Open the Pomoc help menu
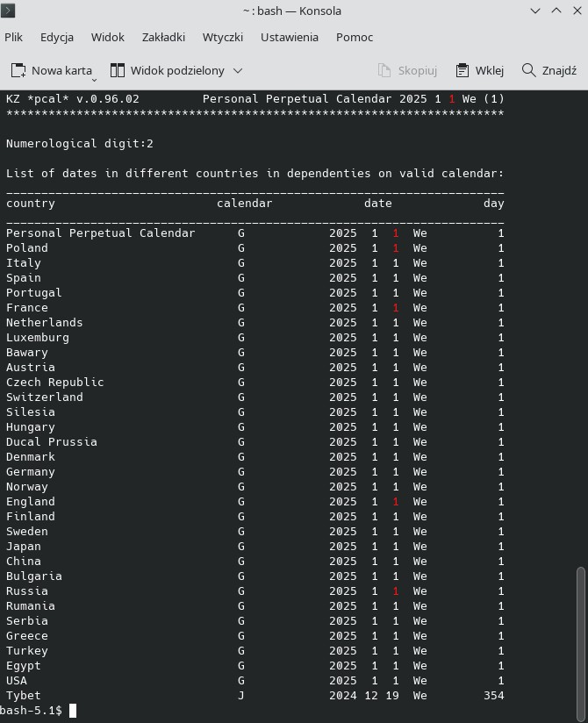The width and height of the screenshot is (588, 723). pyautogui.click(x=355, y=37)
